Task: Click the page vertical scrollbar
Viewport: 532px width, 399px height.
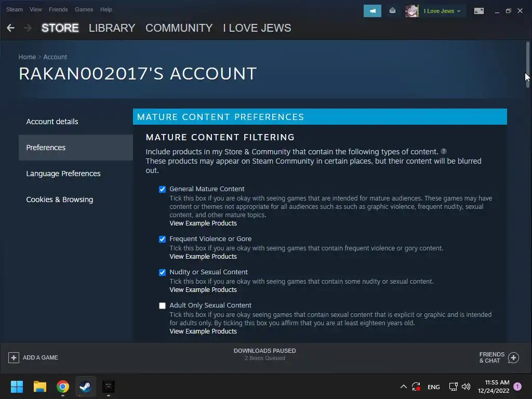Action: [x=528, y=64]
